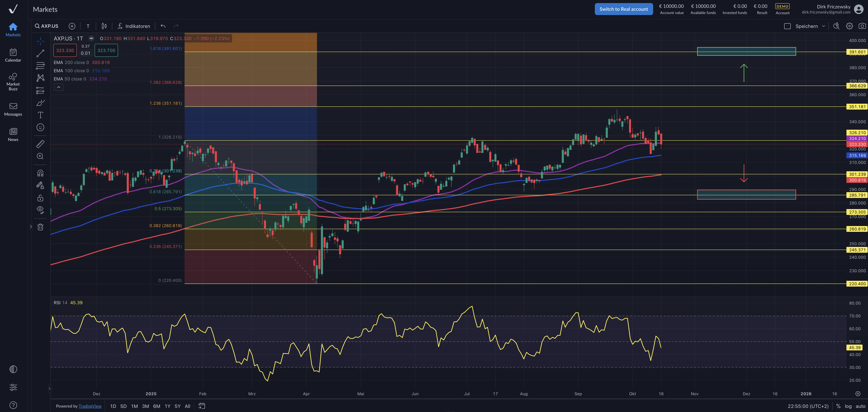Open the TradingView link
The height and width of the screenshot is (412, 868).
tap(90, 406)
